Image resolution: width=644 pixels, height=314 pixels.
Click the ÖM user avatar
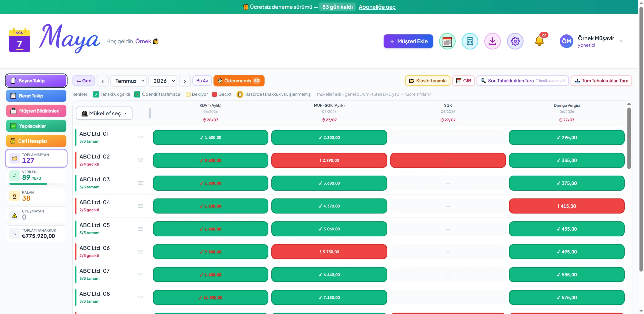(566, 41)
